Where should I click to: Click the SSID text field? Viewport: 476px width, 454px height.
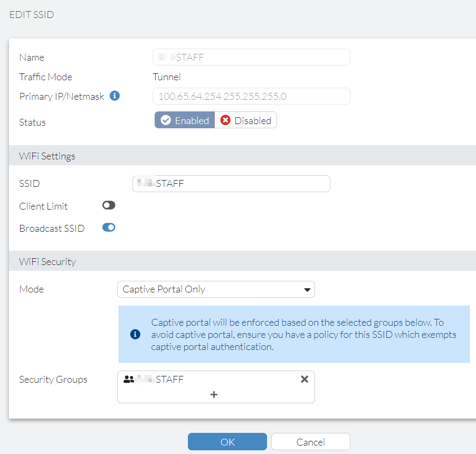click(x=231, y=183)
